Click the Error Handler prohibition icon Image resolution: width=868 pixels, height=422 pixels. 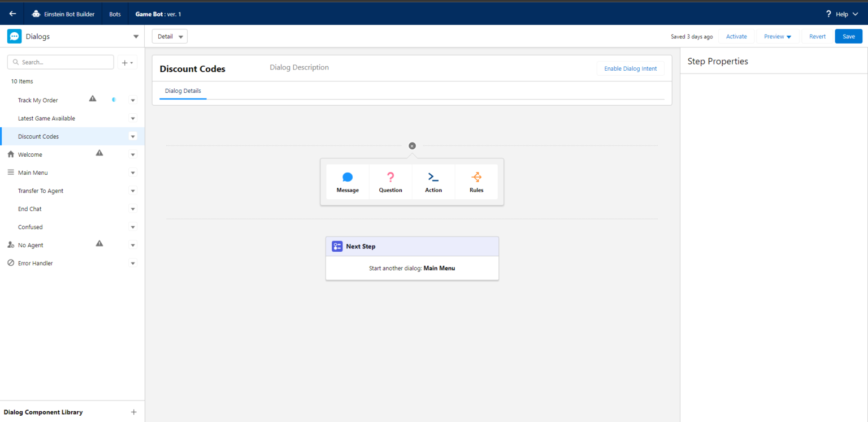(10, 262)
